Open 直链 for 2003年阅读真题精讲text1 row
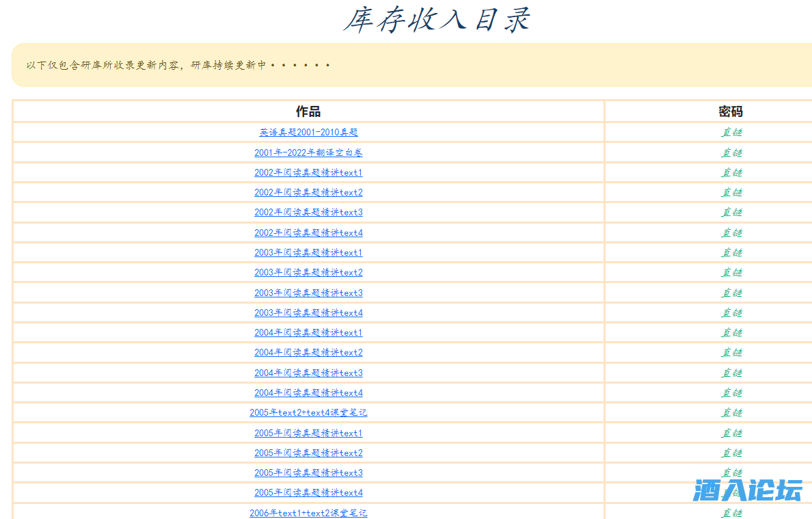The height and width of the screenshot is (519, 812). (731, 253)
